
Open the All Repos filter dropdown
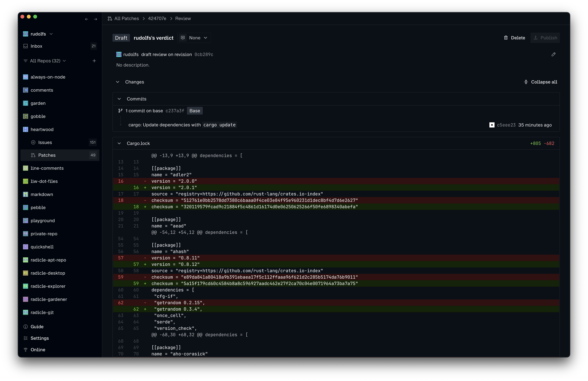click(45, 61)
